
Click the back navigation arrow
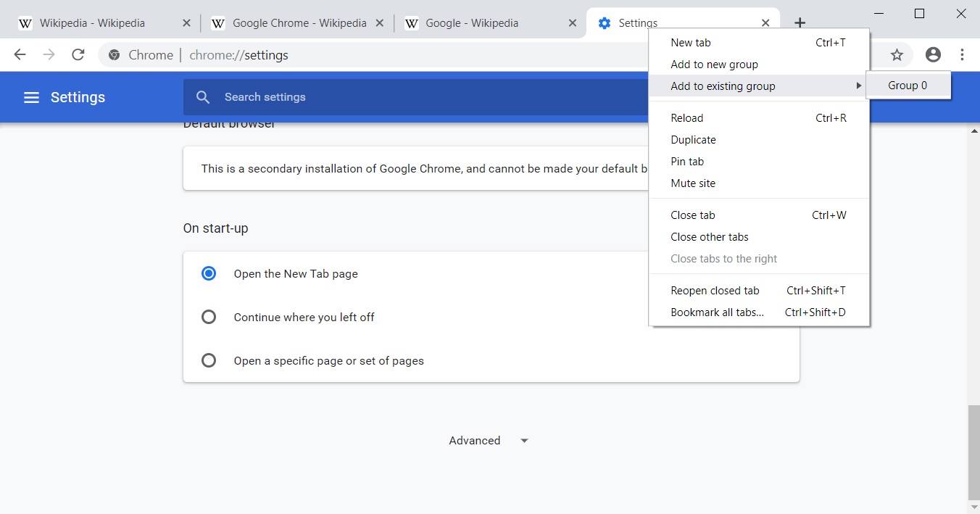[x=19, y=54]
